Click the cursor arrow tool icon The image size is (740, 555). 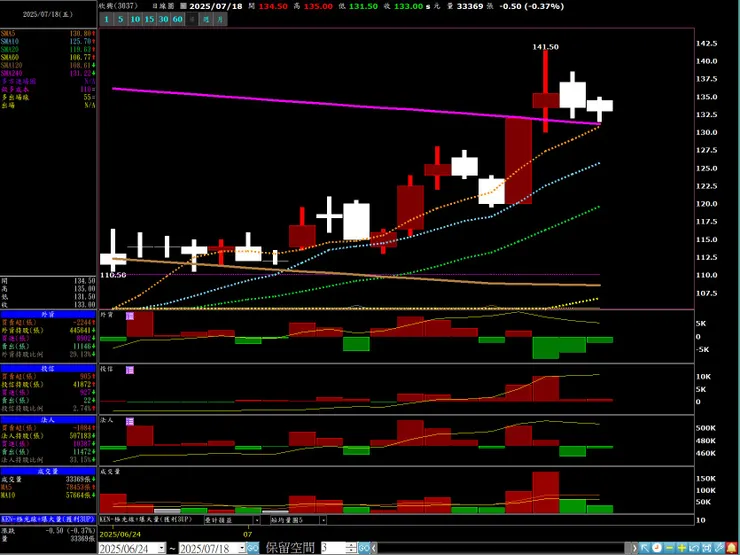645,548
